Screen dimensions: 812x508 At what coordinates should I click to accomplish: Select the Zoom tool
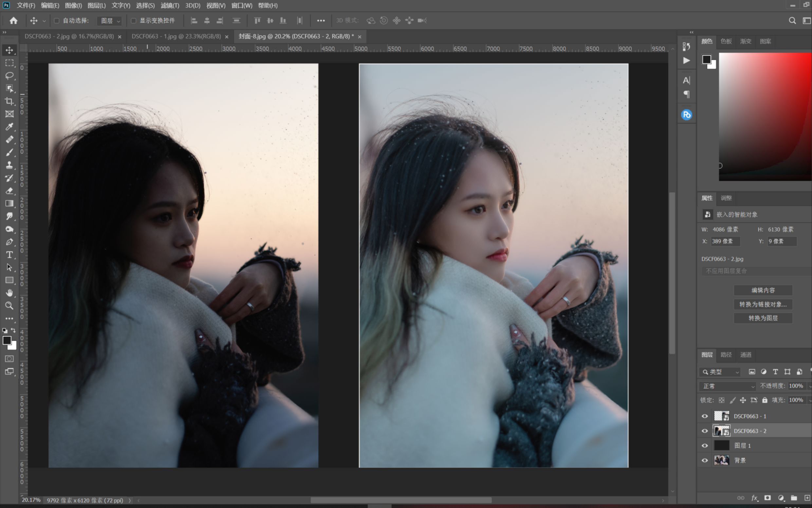click(9, 306)
